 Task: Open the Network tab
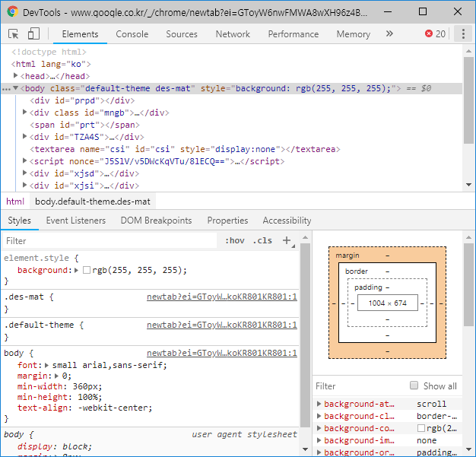pos(233,34)
